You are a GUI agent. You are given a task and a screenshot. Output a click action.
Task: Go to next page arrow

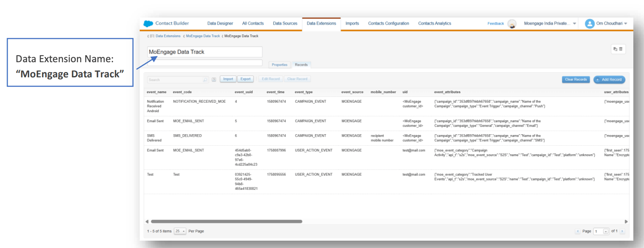[x=622, y=231]
